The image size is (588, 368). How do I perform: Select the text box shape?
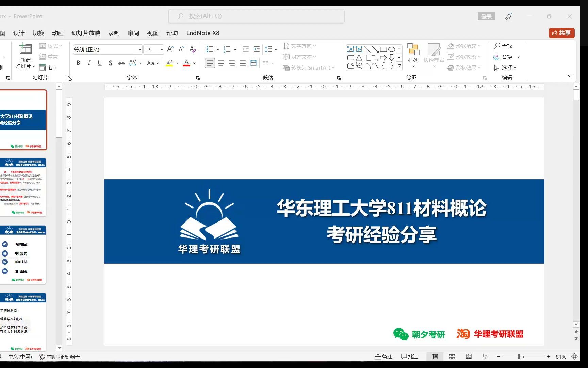point(351,49)
